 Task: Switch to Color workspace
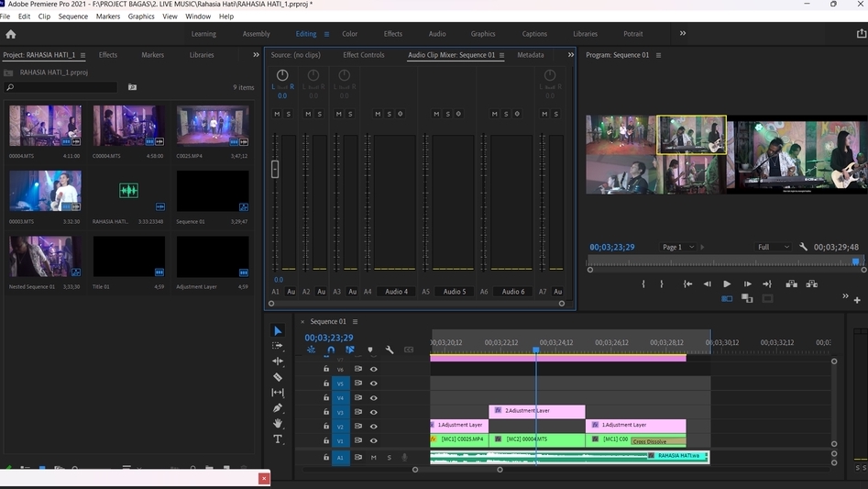pos(349,34)
